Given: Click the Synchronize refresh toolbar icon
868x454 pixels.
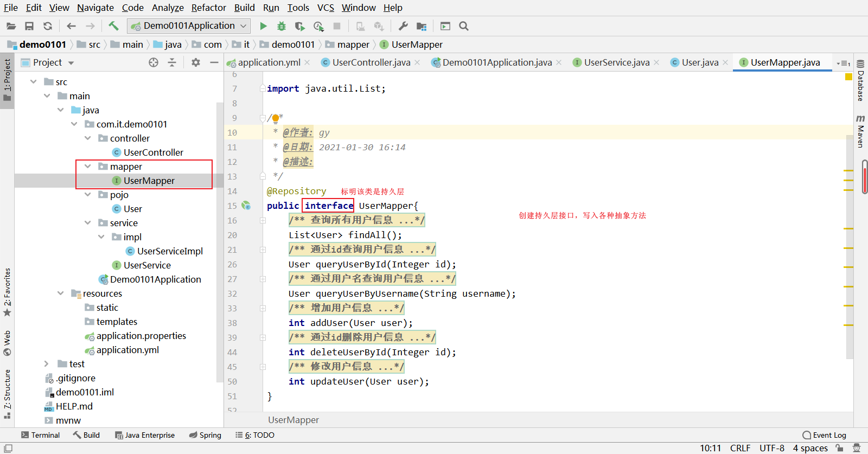Looking at the screenshot, I should [x=48, y=26].
